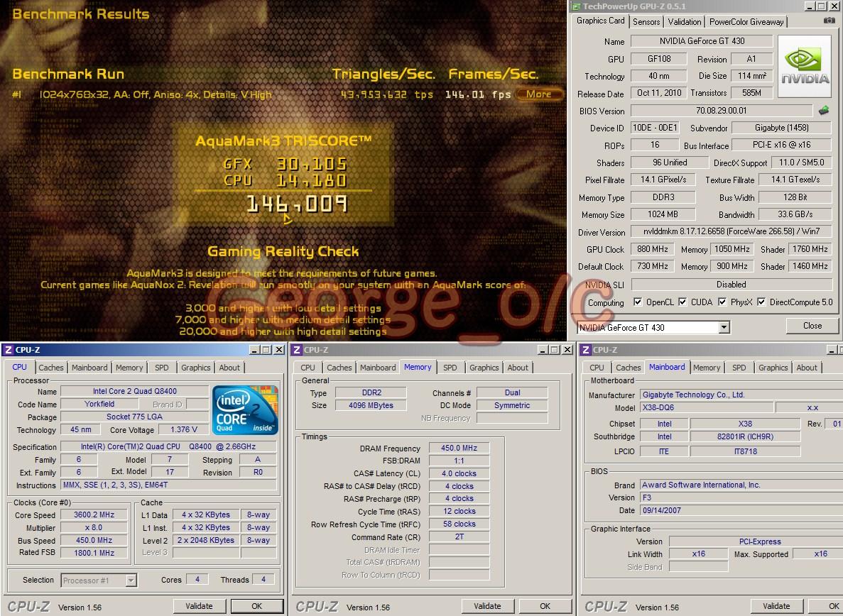Close the first CPU-Z window

279,350
